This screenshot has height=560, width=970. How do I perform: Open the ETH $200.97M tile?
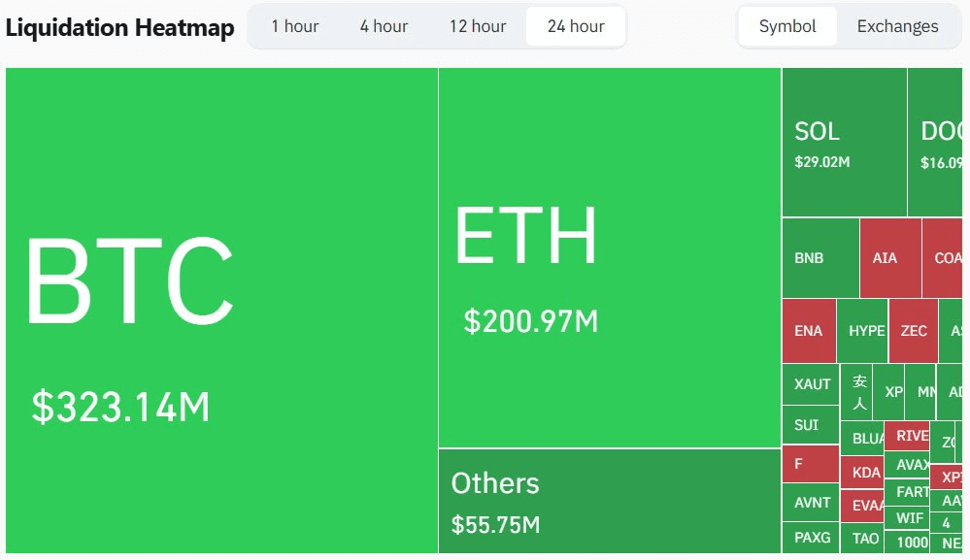pyautogui.click(x=609, y=258)
